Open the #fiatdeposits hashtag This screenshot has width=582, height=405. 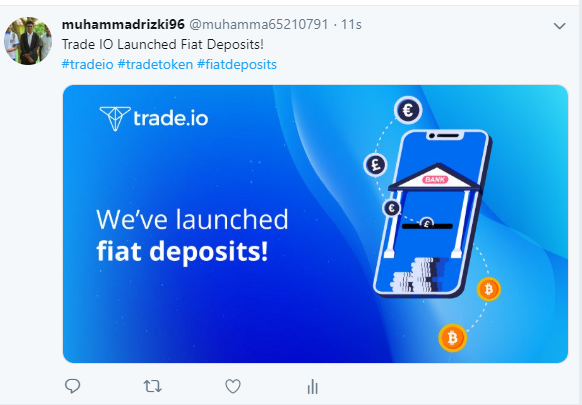[237, 64]
